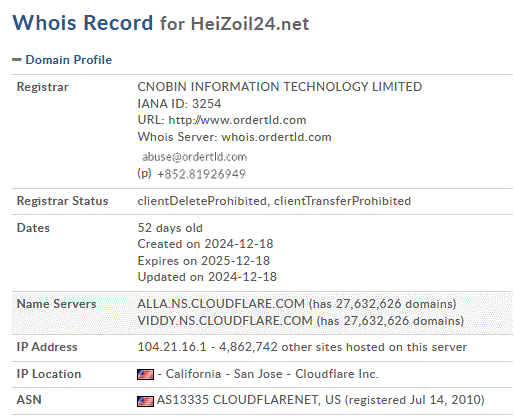Image resolution: width=514 pixels, height=418 pixels.
Task: Click the Cloudflare Inc. location text
Action: point(337,374)
